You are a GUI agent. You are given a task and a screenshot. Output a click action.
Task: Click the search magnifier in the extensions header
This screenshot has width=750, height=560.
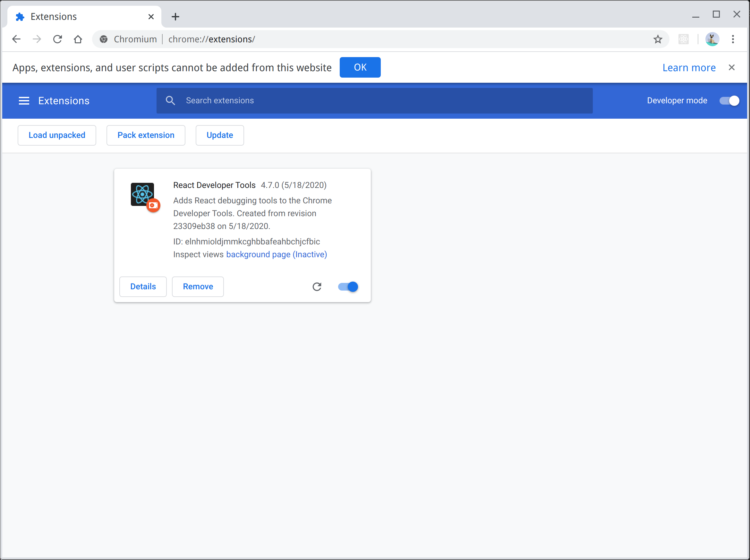(x=170, y=100)
